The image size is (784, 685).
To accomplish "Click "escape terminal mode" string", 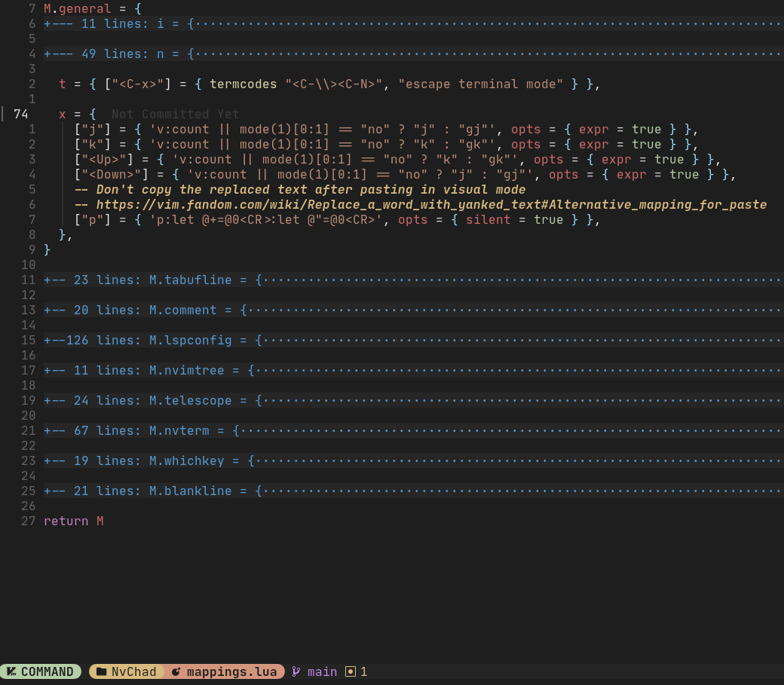I will (x=480, y=84).
